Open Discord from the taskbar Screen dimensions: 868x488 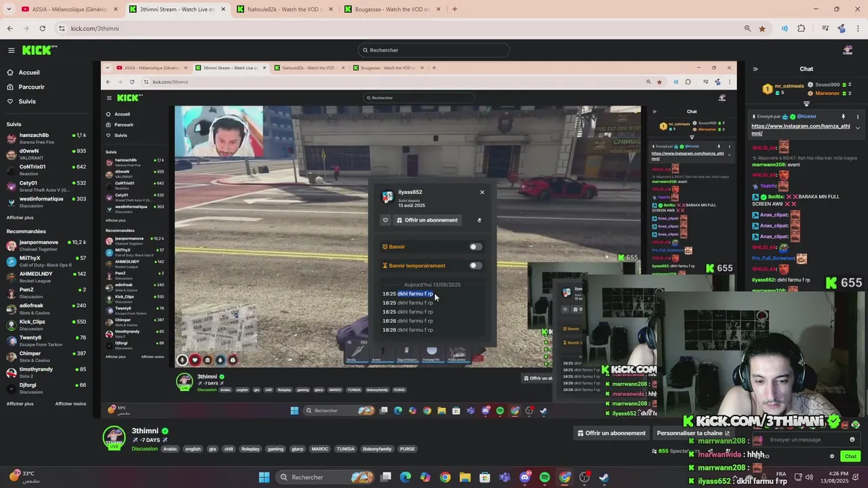pyautogui.click(x=525, y=477)
